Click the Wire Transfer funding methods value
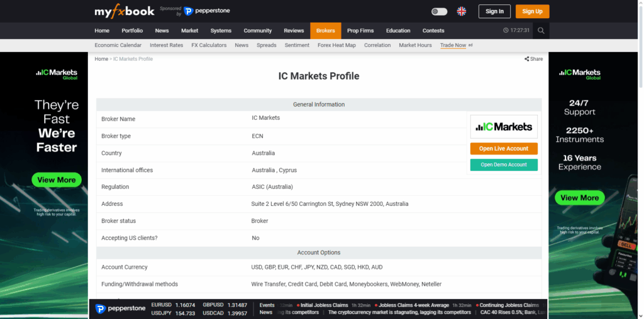The width and height of the screenshot is (644, 319). point(347,284)
